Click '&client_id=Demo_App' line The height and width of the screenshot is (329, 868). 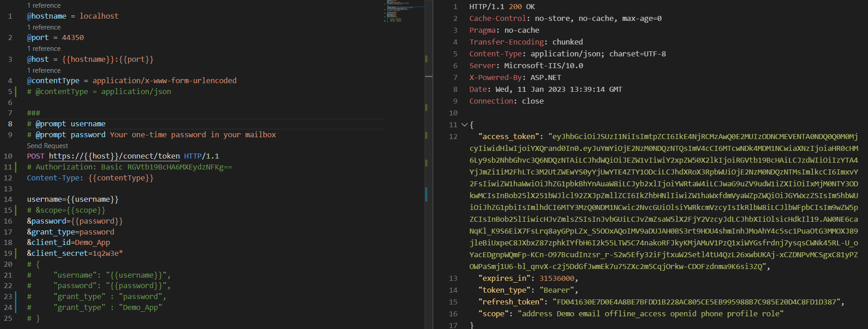(69, 243)
